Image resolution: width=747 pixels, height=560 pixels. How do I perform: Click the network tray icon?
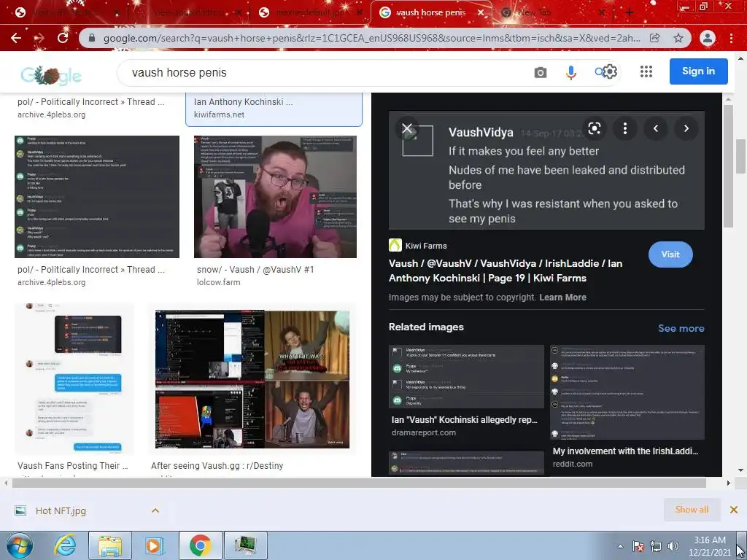[x=656, y=546]
